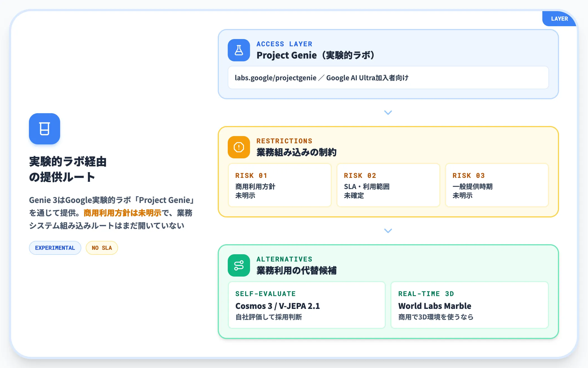This screenshot has width=588, height=368.
Task: Click the blue beaker icon on the left
Action: pos(45,129)
